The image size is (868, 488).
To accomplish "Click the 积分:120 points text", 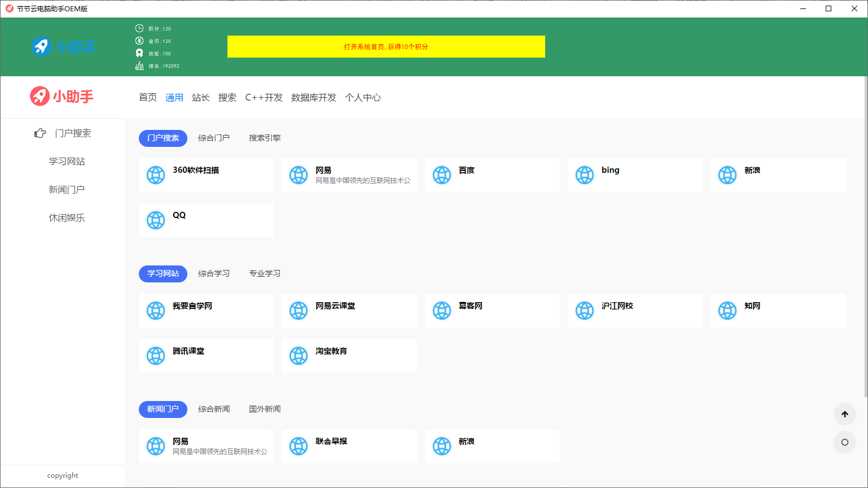I will [x=160, y=29].
